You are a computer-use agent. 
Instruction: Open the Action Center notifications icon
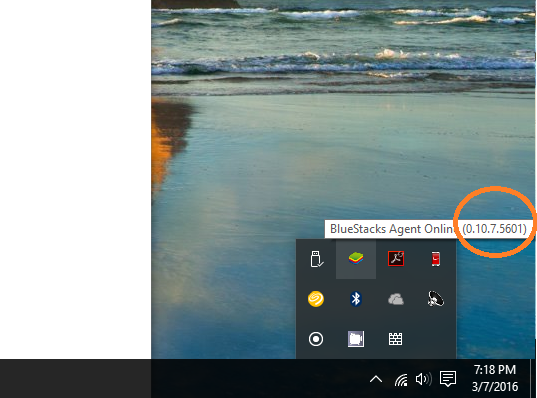(x=448, y=379)
